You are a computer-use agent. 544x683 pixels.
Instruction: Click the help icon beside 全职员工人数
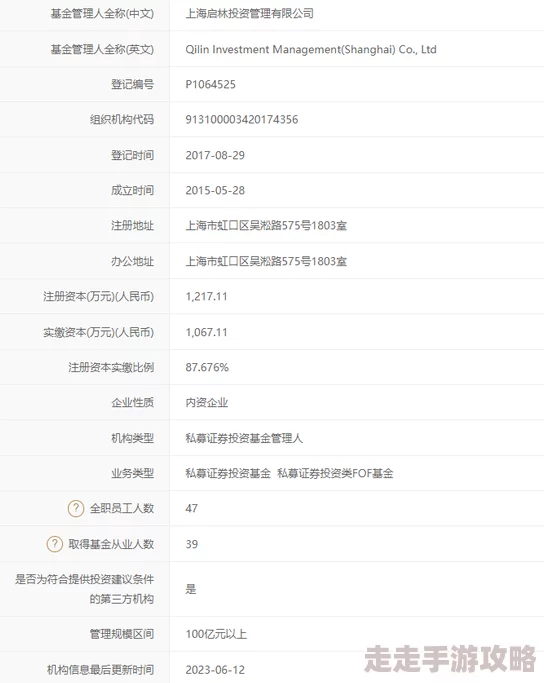pyautogui.click(x=76, y=508)
